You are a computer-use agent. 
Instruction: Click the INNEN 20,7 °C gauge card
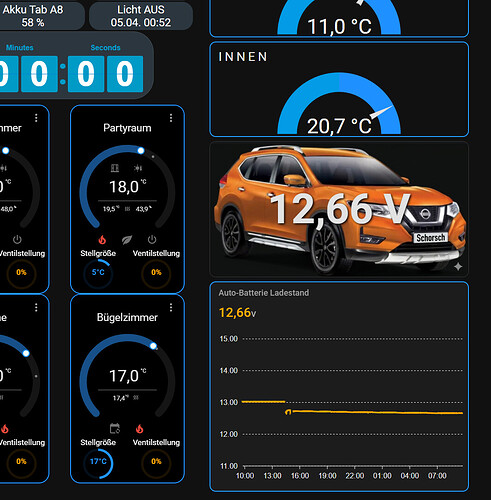pyautogui.click(x=339, y=89)
